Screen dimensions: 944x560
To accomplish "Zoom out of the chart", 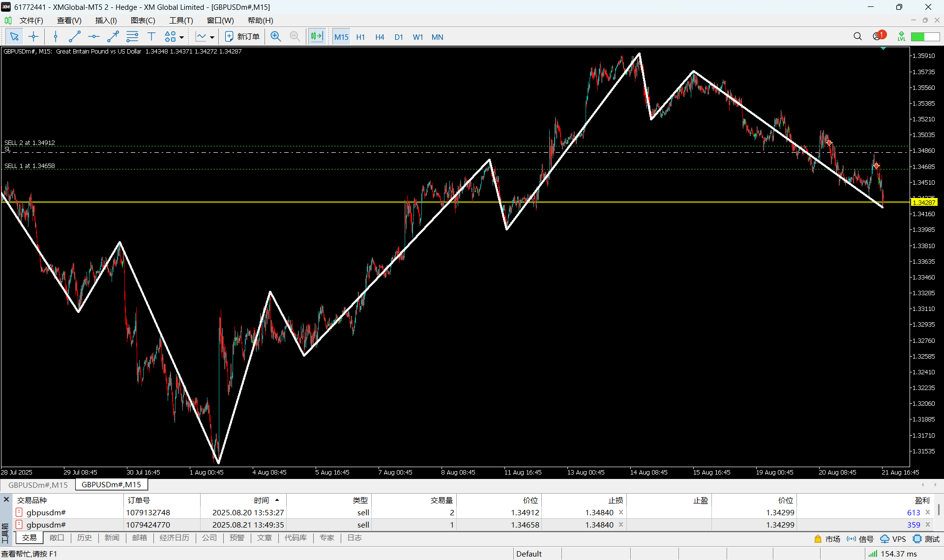I will pyautogui.click(x=295, y=37).
